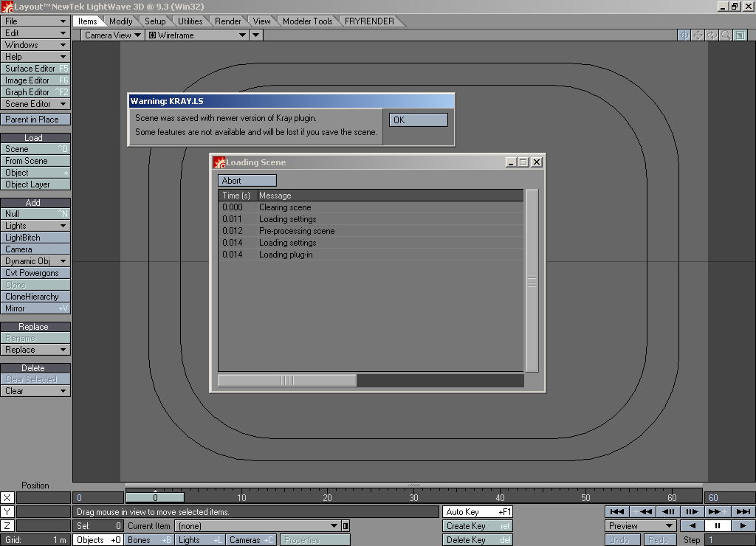Jump to the first frame
The image size is (756, 546).
[616, 512]
